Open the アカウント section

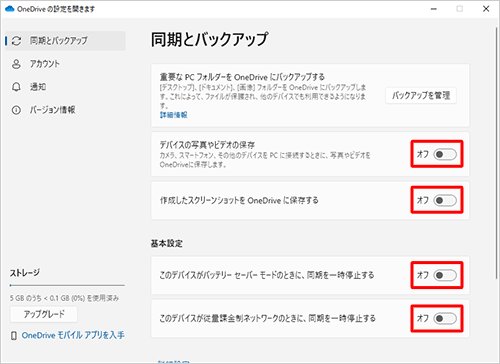click(x=65, y=64)
